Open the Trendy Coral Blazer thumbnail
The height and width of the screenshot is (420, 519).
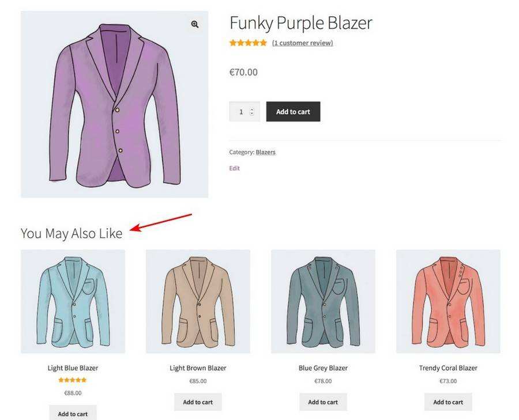coord(448,301)
